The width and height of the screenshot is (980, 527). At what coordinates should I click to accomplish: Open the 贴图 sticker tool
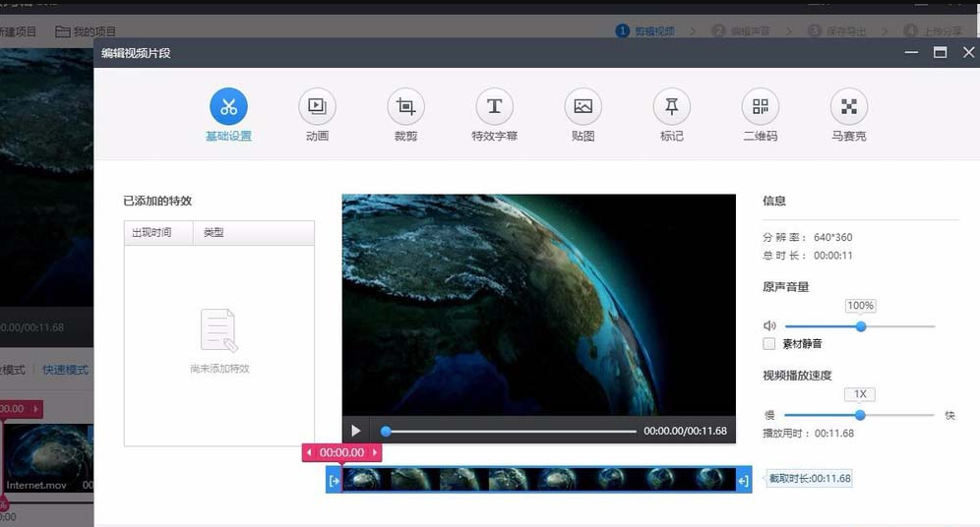tap(582, 106)
